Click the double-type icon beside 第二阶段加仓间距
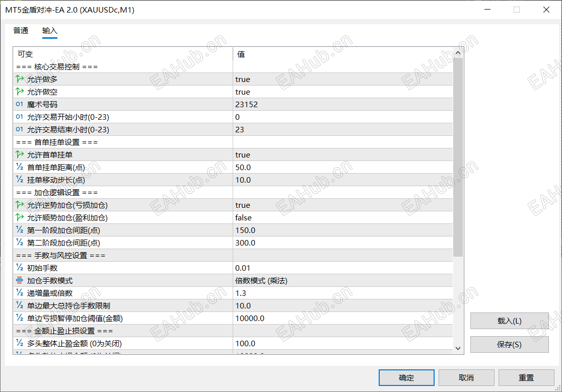Screen dimensions: 562x392 click(x=20, y=243)
